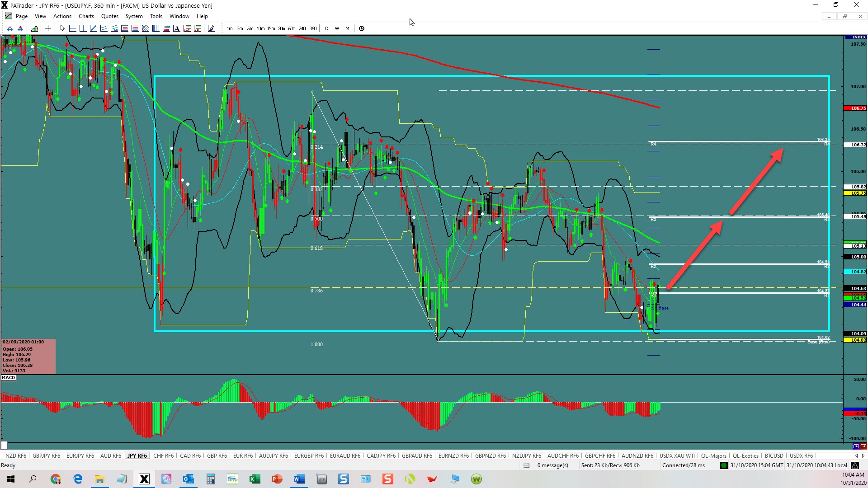Click the zoom out chart icon
This screenshot has height=488, width=868.
pos(9,28)
